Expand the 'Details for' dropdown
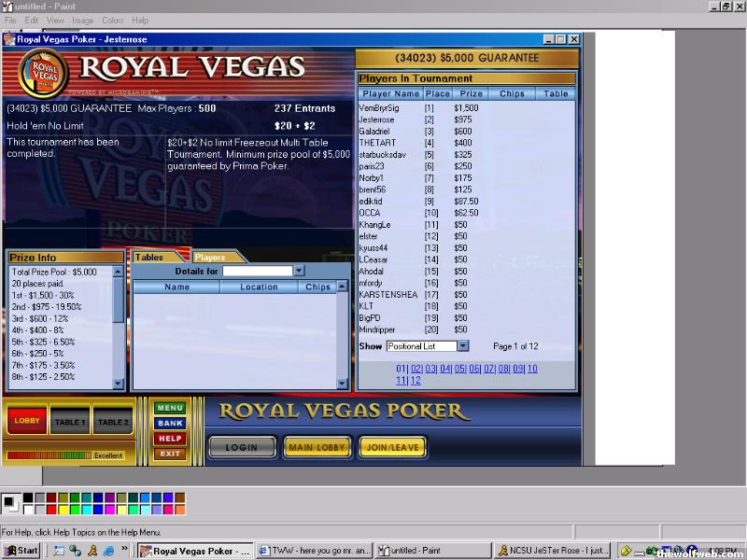The height and width of the screenshot is (560, 747). pos(299,271)
